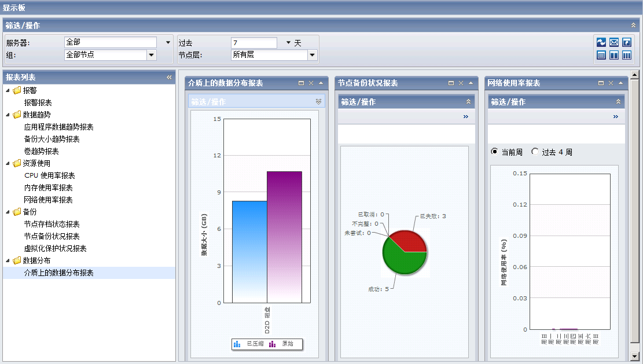
Task: Click the envelope email icon
Action: tap(614, 42)
